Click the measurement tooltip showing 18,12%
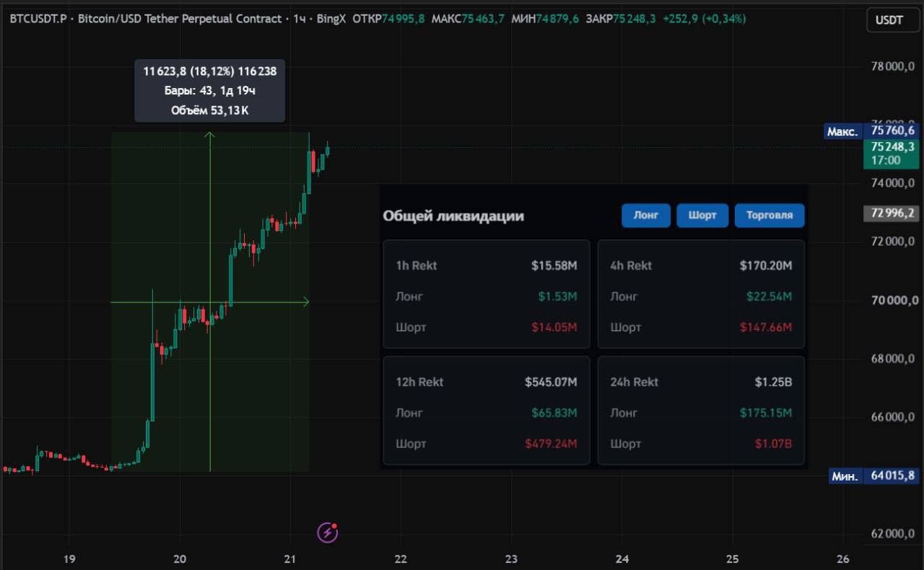Image resolution: width=924 pixels, height=570 pixels. coord(210,90)
